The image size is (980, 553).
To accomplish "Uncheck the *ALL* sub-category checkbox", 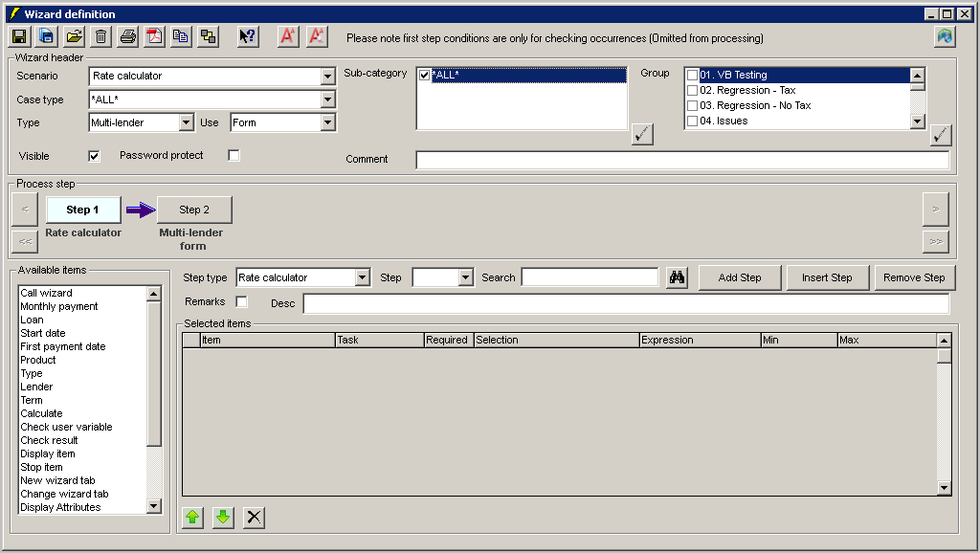I will click(x=424, y=75).
